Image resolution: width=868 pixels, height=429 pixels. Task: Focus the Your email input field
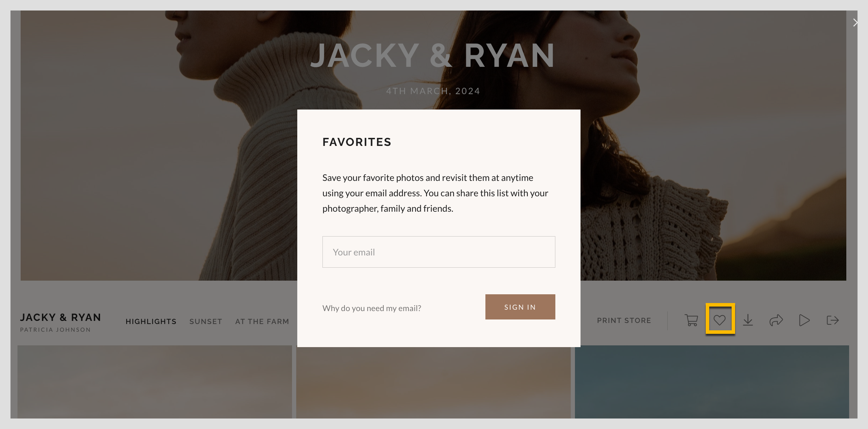point(439,252)
